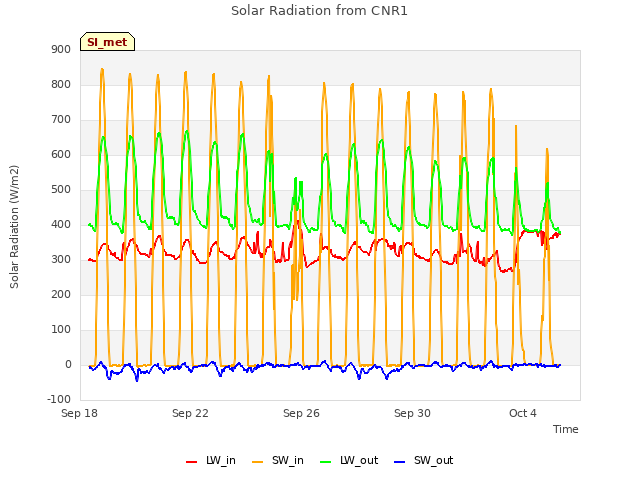Click the 700 y-axis tick label

click(61, 120)
